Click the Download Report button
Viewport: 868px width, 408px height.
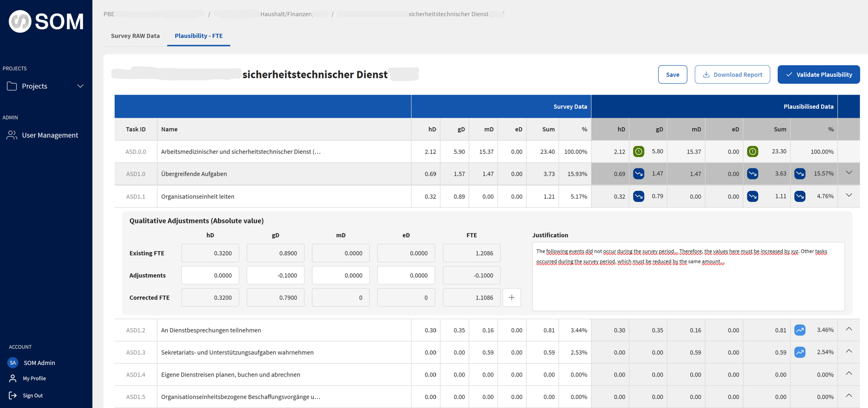732,74
